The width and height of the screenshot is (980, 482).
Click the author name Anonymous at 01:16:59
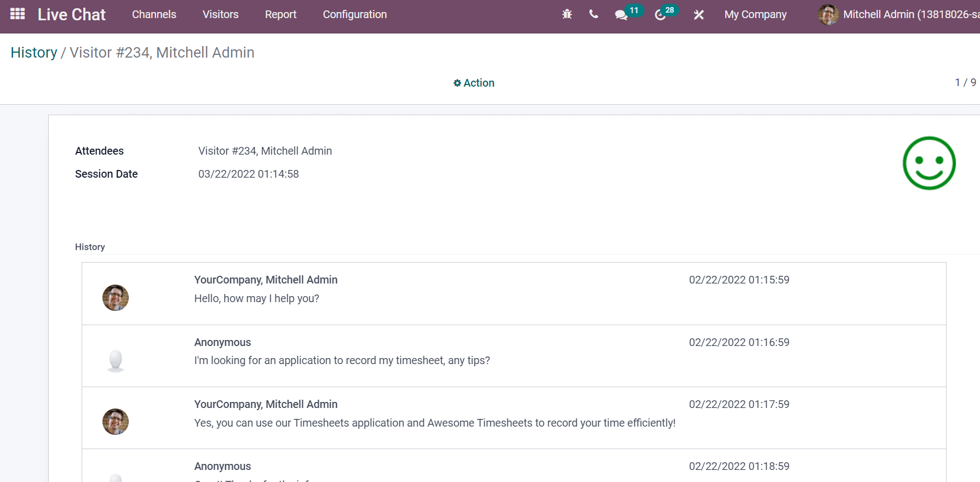pyautogui.click(x=222, y=342)
